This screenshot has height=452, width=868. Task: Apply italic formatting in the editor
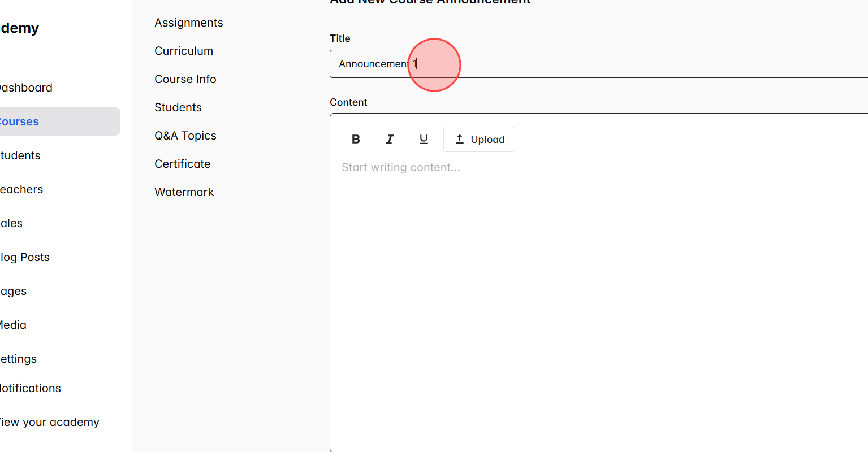[x=390, y=139]
